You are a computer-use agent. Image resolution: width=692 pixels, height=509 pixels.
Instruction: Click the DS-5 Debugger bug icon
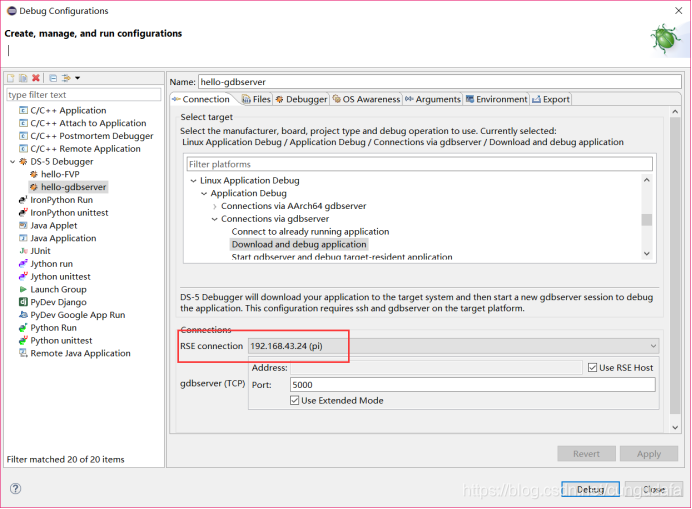click(x=23, y=162)
